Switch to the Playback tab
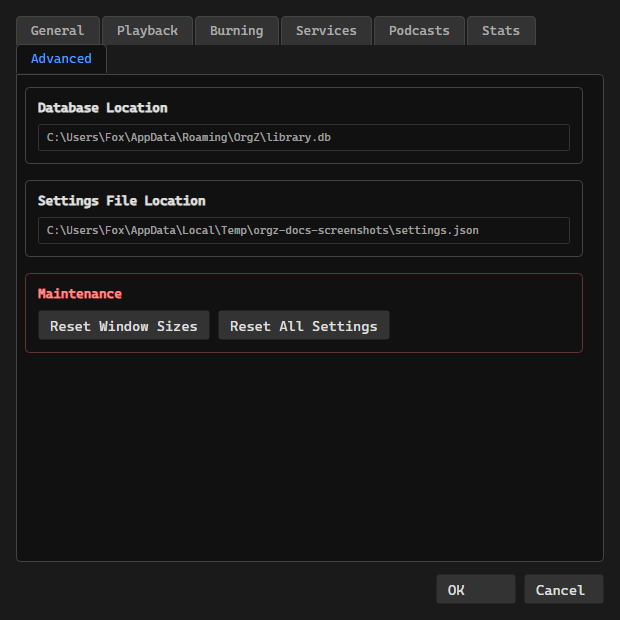 (x=147, y=30)
